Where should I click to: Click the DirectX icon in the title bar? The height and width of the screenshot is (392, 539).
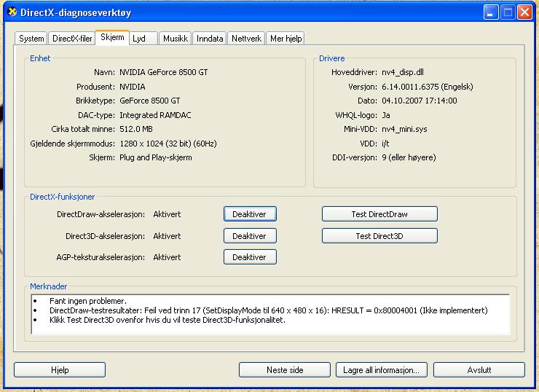tap(12, 12)
